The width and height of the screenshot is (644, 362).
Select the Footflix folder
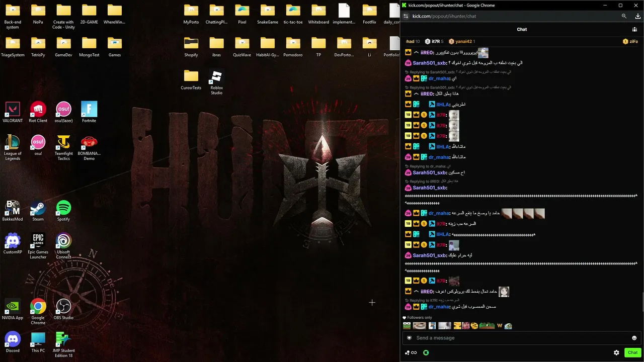[x=369, y=15]
